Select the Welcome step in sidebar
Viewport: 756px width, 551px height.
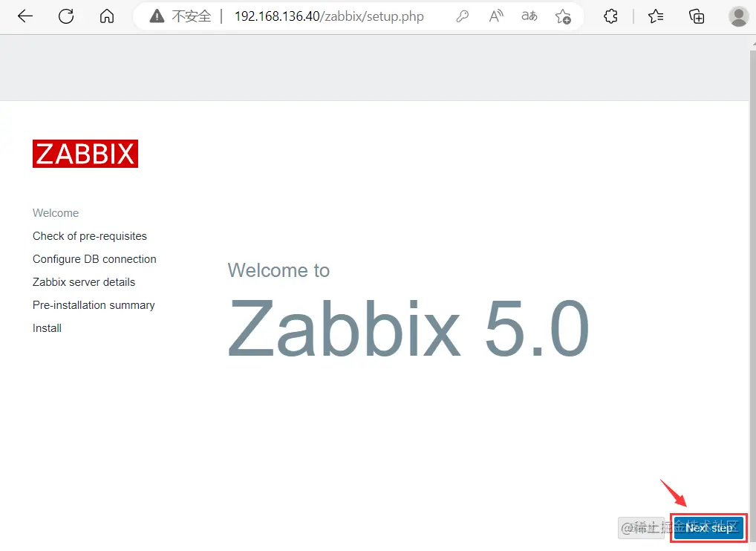[x=56, y=213]
